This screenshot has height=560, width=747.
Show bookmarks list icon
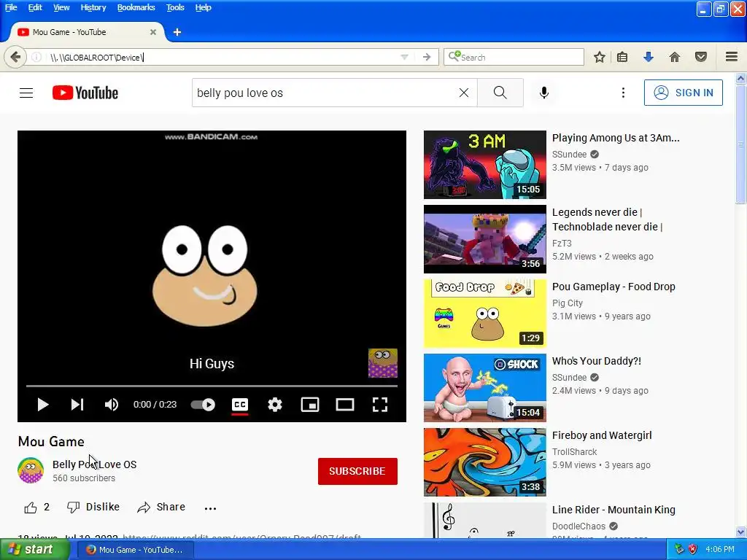tap(622, 57)
